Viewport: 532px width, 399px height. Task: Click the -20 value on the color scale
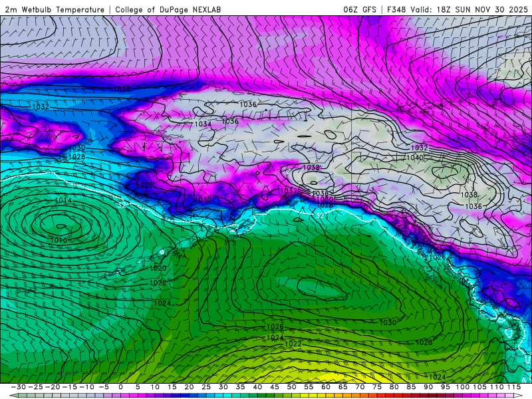pyautogui.click(x=53, y=387)
